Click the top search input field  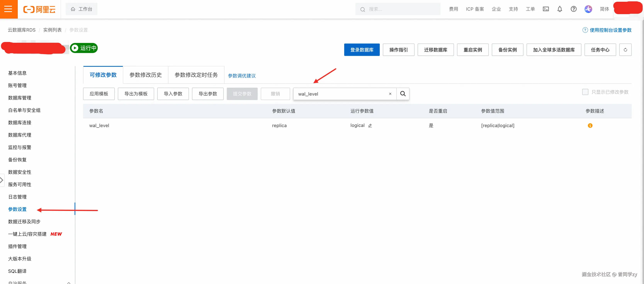point(398,9)
